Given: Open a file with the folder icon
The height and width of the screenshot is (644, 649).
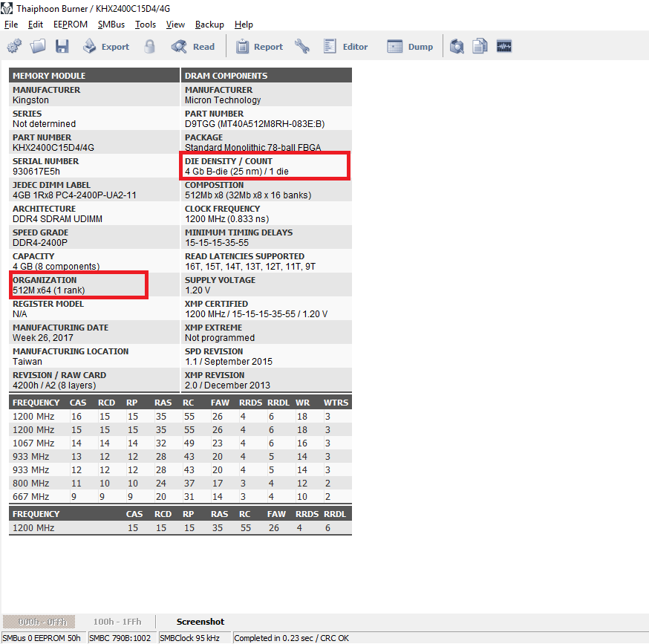Looking at the screenshot, I should (38, 47).
